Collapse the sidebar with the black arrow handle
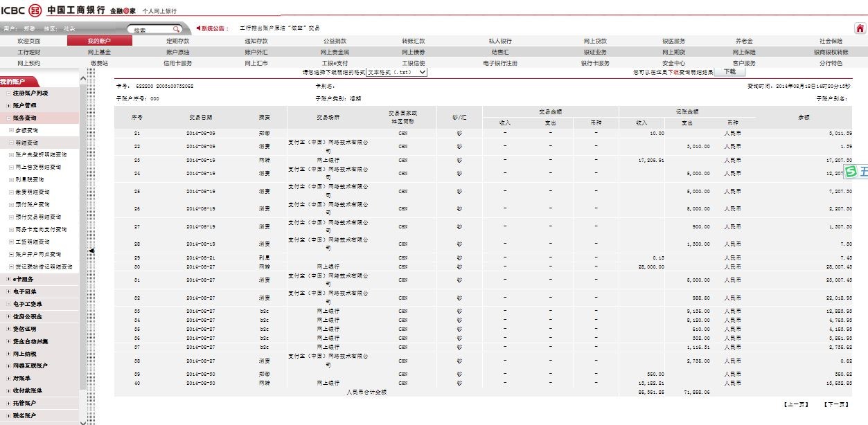Image resolution: width=868 pixels, height=425 pixels. 91,251
